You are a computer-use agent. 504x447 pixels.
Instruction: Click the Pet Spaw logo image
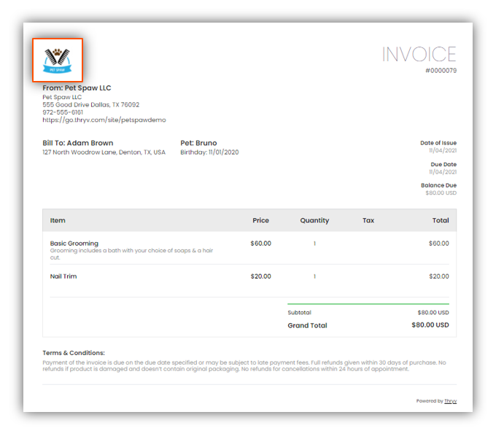coord(58,60)
